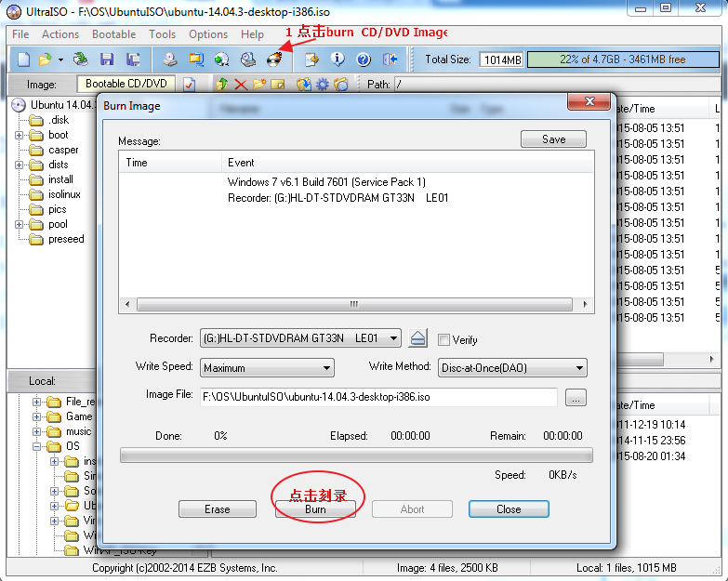Click the Convert image toolbar icon
Screen dimensions: 728x581
point(222,59)
